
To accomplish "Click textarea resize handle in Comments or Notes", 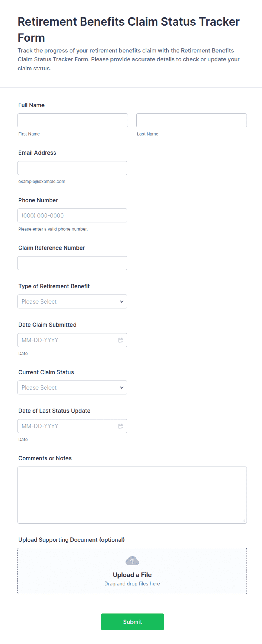I will (244, 521).
